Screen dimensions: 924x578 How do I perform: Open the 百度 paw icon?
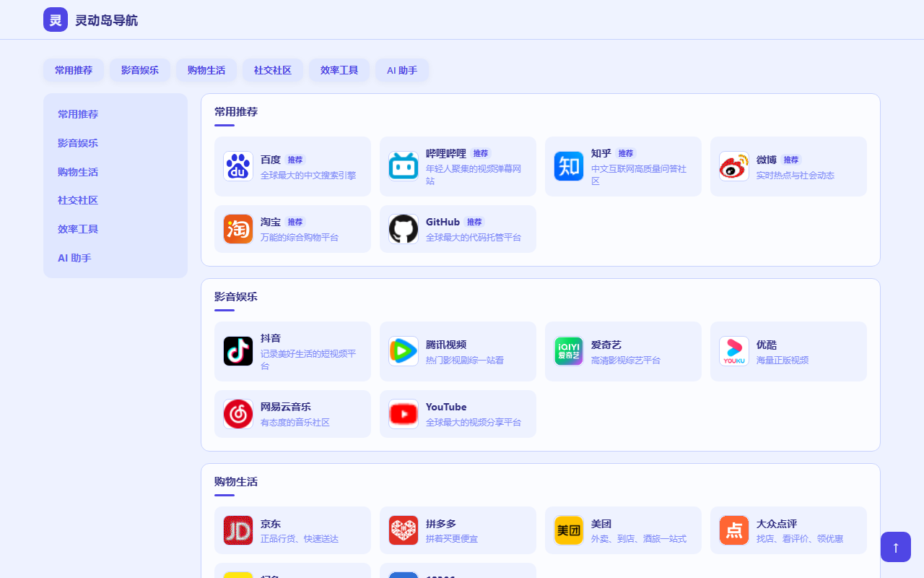238,166
